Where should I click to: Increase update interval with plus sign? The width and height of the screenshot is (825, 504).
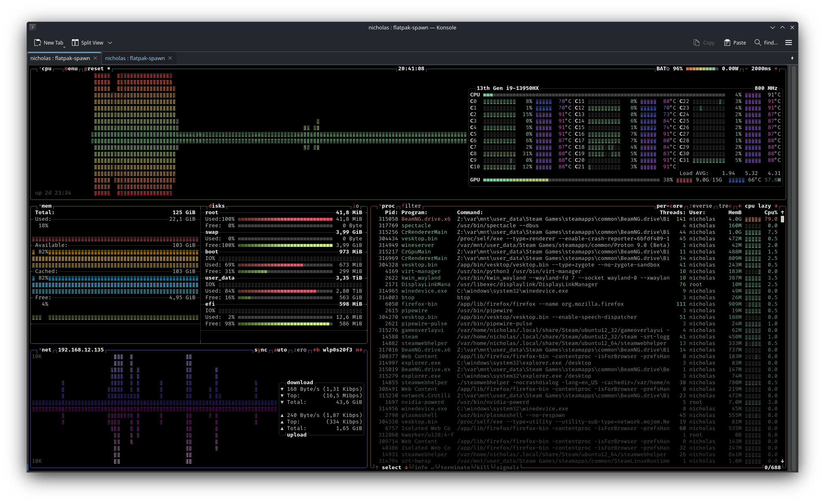coord(776,69)
